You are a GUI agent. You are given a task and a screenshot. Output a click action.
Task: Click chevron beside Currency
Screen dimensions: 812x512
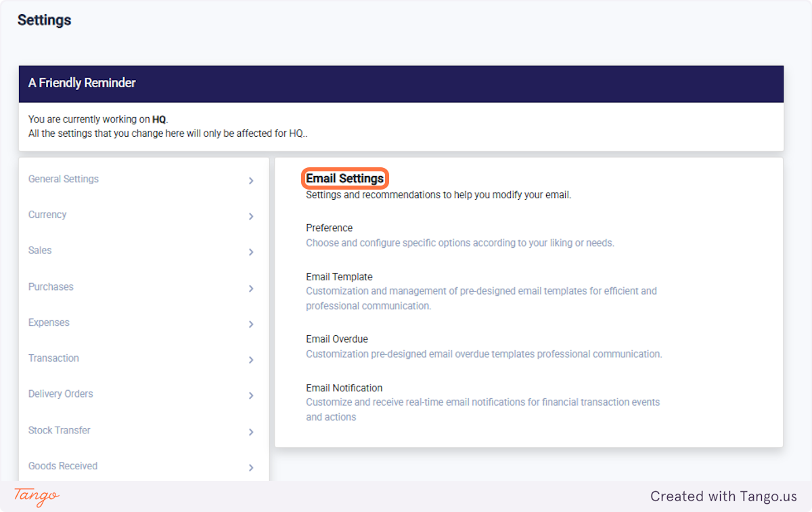pyautogui.click(x=251, y=217)
